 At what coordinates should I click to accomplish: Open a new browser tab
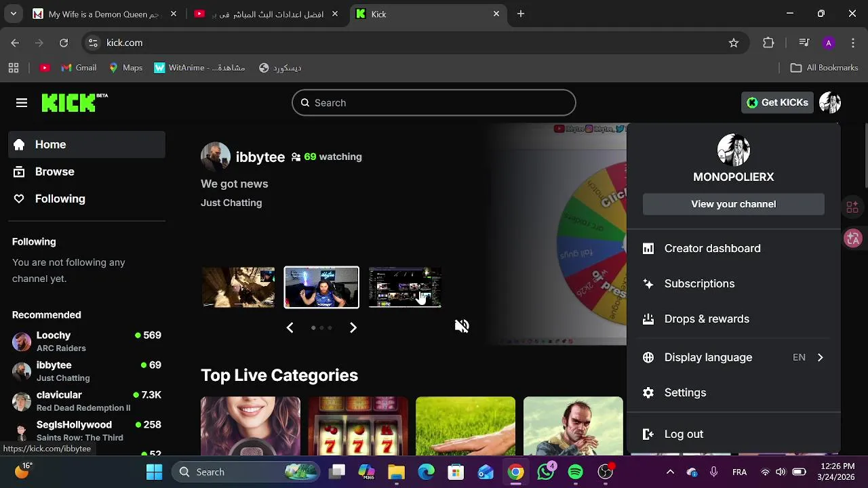[x=521, y=14]
